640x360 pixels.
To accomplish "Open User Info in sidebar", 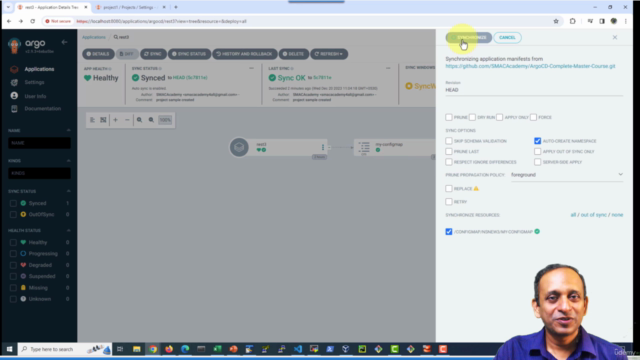I will (x=35, y=96).
